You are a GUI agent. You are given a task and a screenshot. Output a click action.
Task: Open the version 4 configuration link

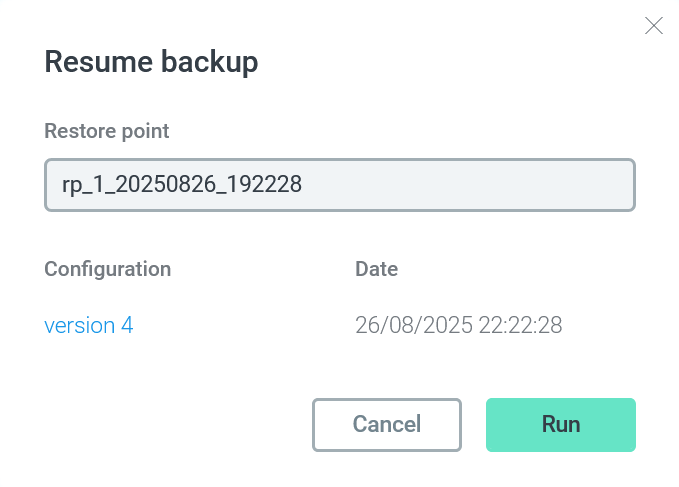click(x=89, y=325)
